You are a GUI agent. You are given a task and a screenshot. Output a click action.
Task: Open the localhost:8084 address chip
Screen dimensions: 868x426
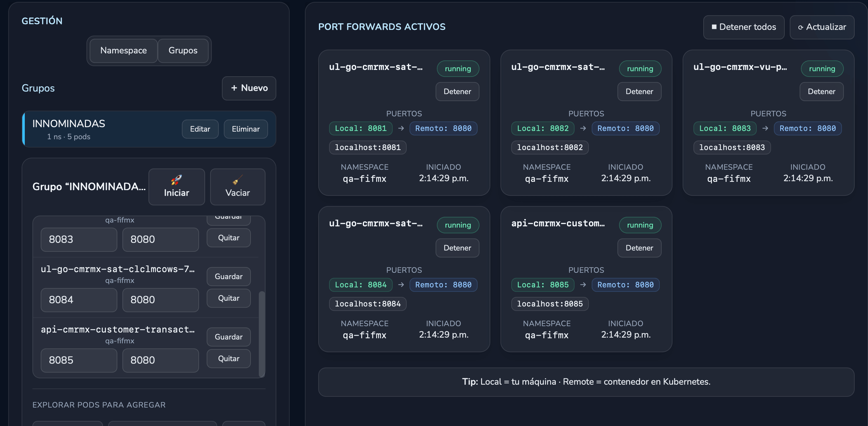coord(367,304)
